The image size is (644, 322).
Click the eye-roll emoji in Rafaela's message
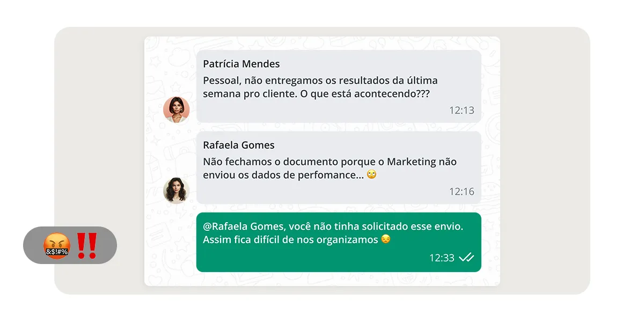(371, 174)
